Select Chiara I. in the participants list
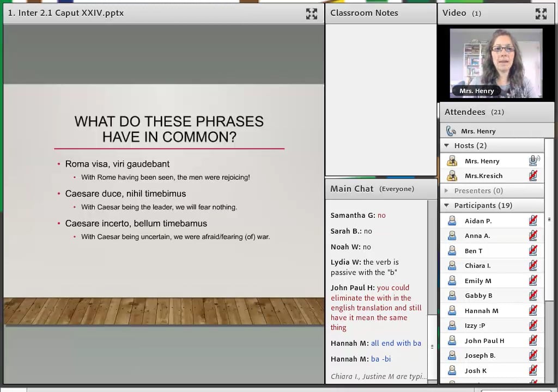Screen dimensions: 558x392 click(x=492, y=265)
